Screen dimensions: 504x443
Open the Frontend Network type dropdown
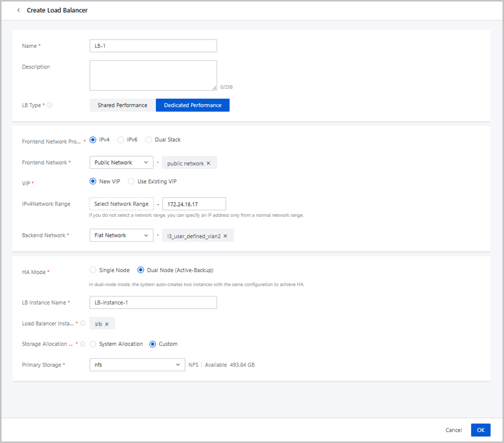point(121,163)
